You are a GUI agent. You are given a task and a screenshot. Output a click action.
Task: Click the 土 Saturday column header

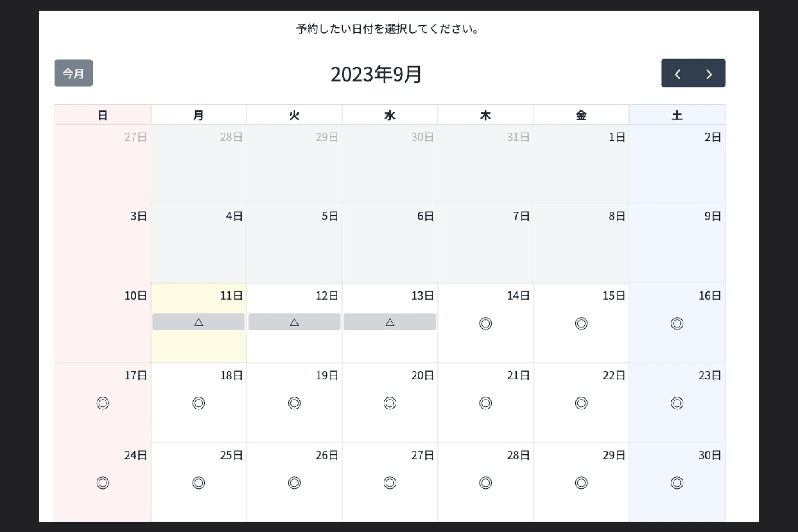(x=677, y=115)
